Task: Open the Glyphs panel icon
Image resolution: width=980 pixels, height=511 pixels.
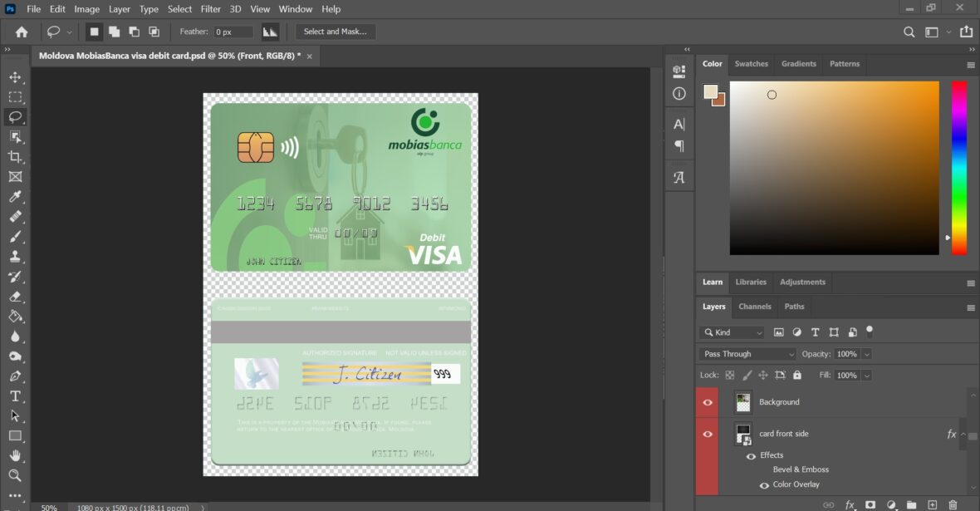Action: pos(679,178)
